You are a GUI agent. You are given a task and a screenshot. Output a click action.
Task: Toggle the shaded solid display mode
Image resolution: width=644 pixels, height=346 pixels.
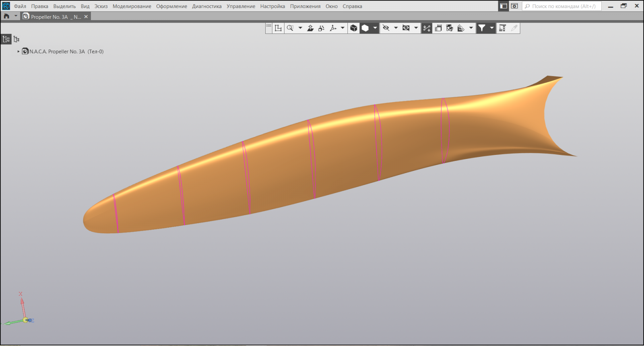pos(365,28)
